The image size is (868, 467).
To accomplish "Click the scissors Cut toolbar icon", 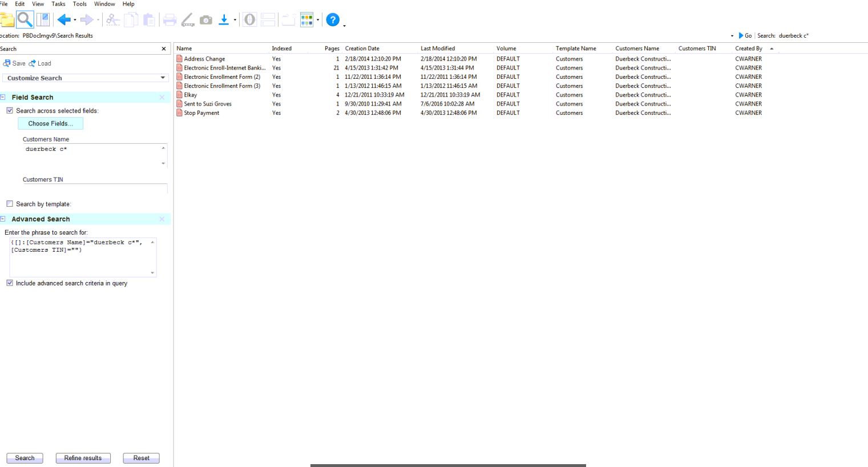I will coord(113,20).
